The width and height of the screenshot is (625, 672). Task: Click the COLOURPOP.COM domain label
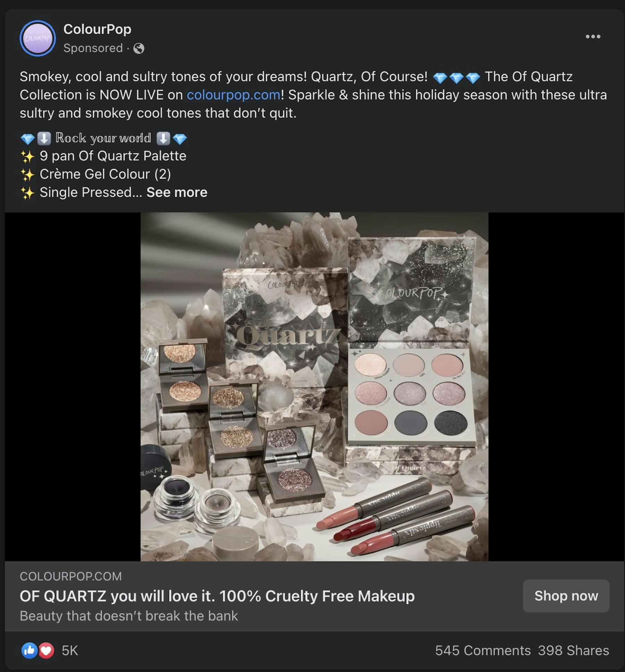click(71, 576)
